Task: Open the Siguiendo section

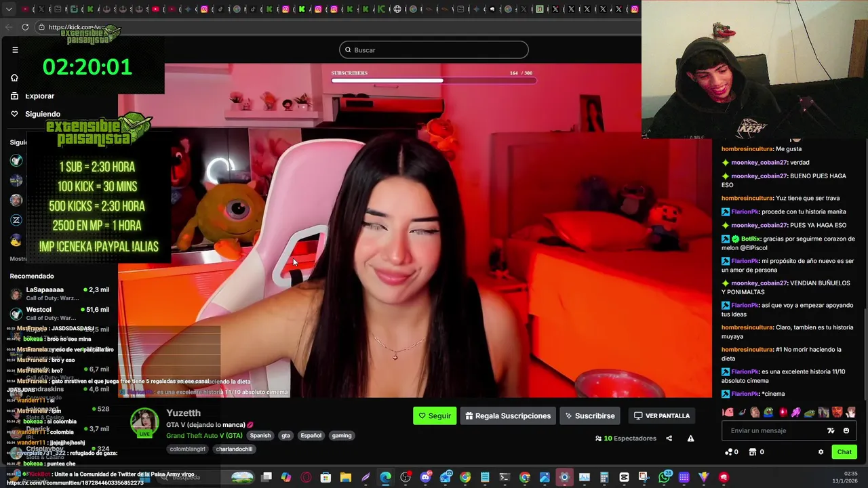Action: 43,114
